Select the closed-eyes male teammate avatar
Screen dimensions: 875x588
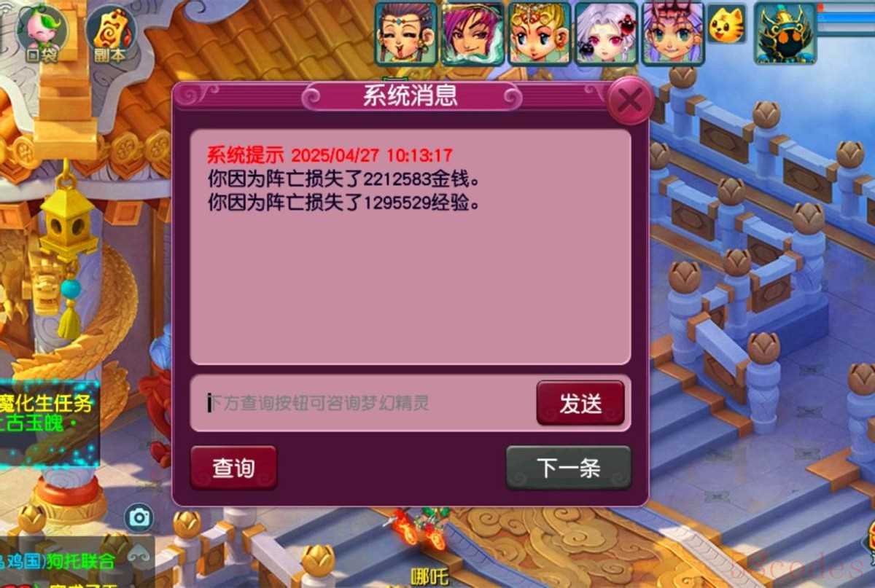pyautogui.click(x=406, y=33)
